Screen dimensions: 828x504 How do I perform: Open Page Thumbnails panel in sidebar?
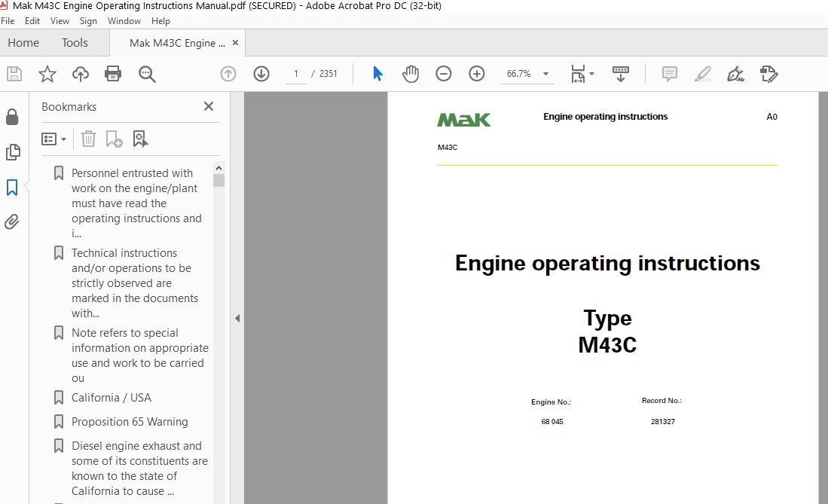pyautogui.click(x=13, y=152)
